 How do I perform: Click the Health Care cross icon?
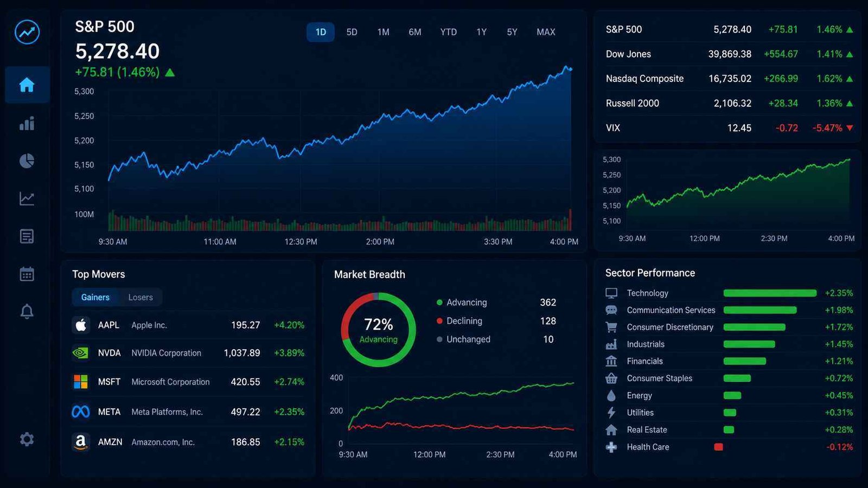point(611,447)
